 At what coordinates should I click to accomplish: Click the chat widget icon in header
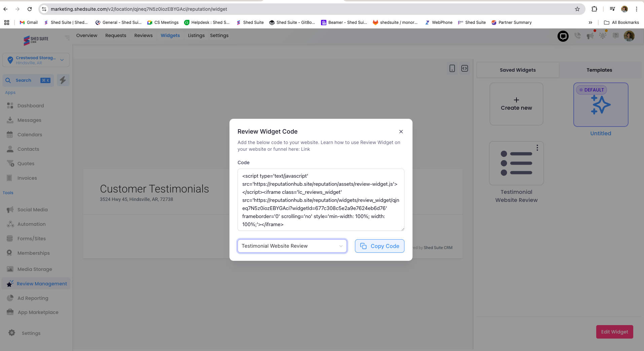(x=563, y=36)
